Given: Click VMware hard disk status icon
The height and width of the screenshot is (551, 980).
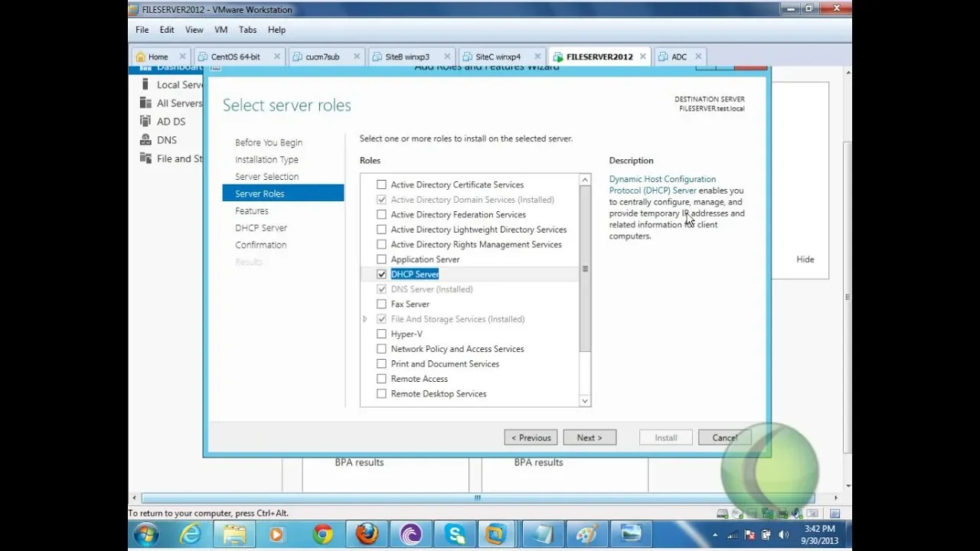Looking at the screenshot, I should click(x=722, y=514).
